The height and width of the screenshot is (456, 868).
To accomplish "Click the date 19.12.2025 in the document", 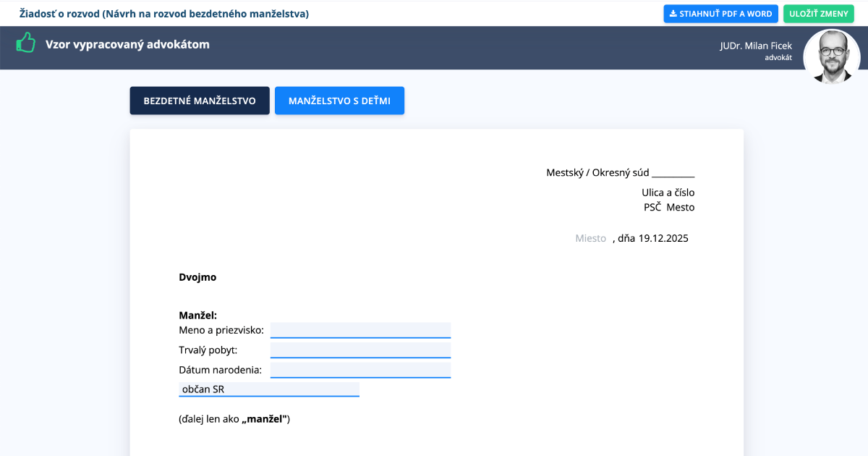I will (x=663, y=238).
